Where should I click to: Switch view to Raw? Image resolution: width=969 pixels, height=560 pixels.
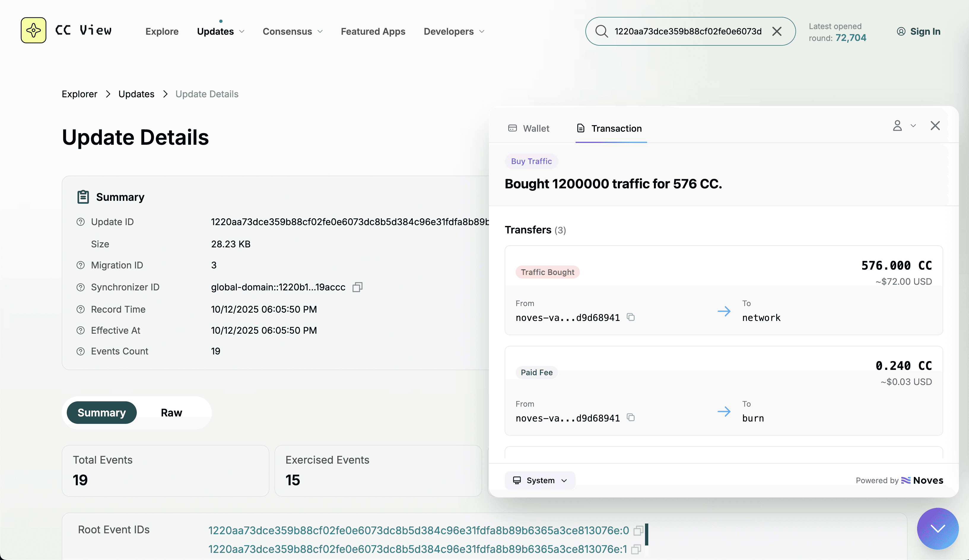(171, 413)
